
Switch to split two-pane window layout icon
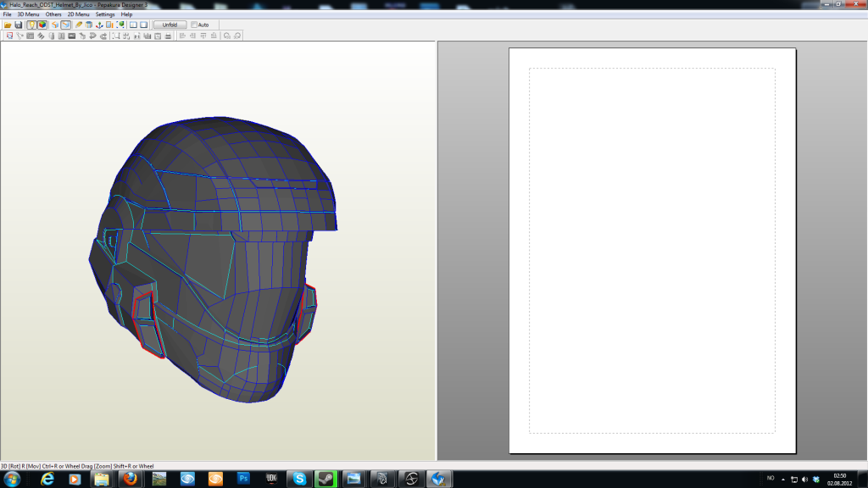(133, 25)
